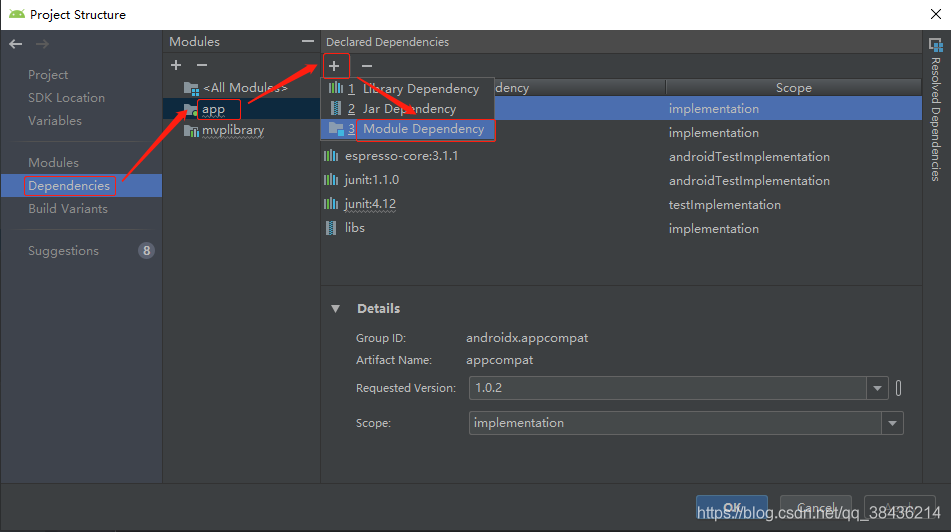Close the Project Structure dialog
The height and width of the screenshot is (532, 951).
tap(936, 14)
